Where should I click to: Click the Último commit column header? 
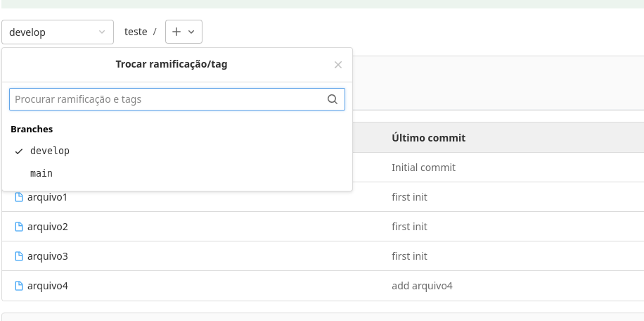428,138
